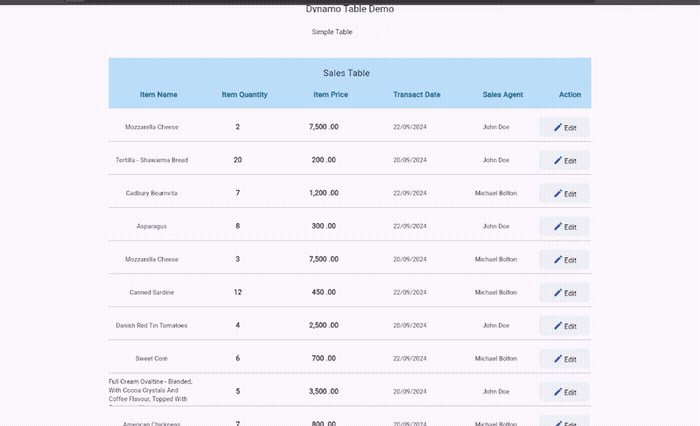Click the 3,500.00 price for Ovaltine
Screen dimensions: 700x426
coord(324,391)
